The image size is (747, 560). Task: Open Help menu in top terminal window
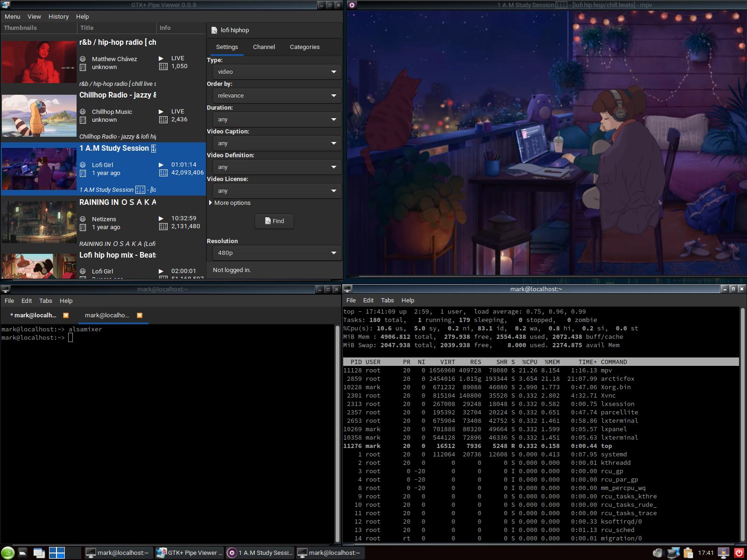pyautogui.click(x=408, y=301)
